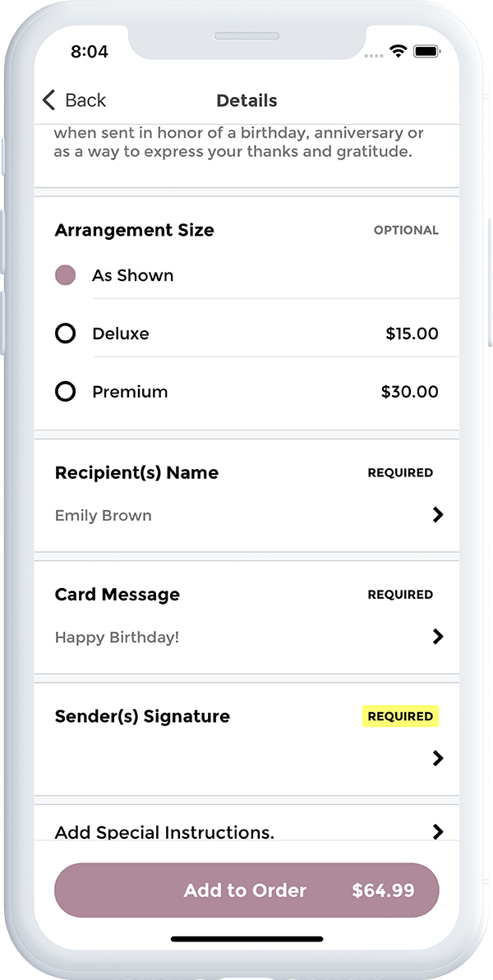Image resolution: width=493 pixels, height=980 pixels.
Task: Expand Add Special Instructions chevron
Action: [x=438, y=831]
